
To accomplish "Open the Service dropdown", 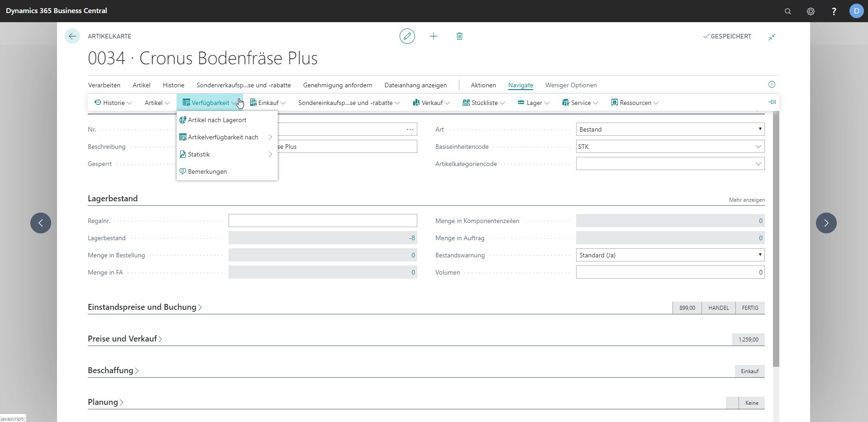I will pos(580,103).
